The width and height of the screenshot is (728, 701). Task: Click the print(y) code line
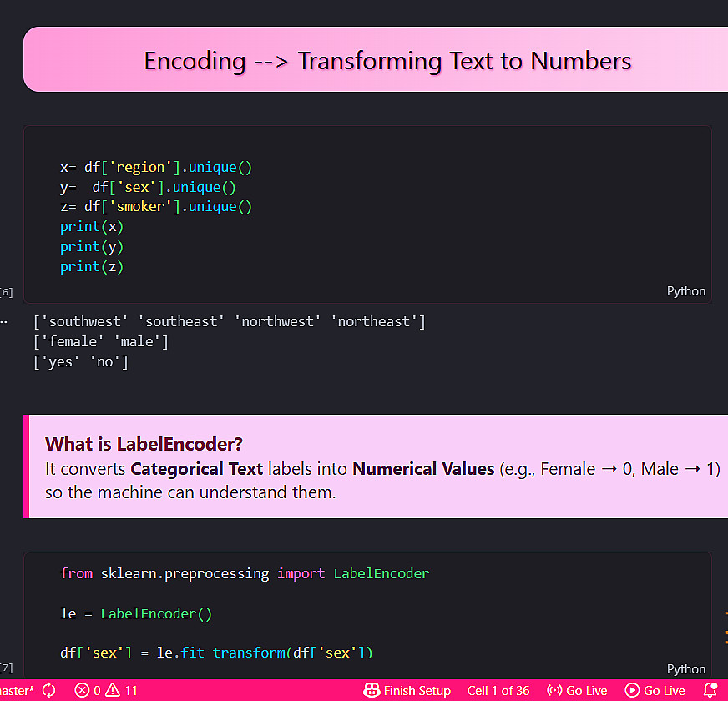pos(92,246)
